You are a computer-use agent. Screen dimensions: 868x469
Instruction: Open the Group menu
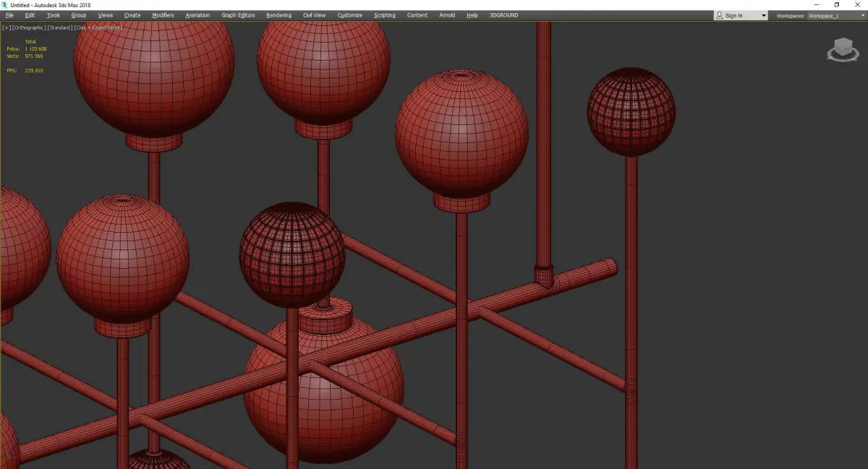(x=78, y=15)
